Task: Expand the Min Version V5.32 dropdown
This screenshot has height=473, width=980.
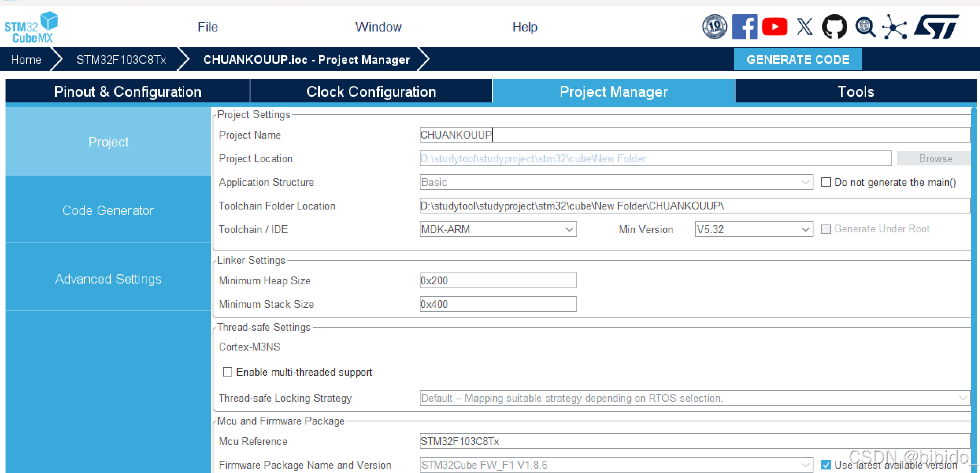Action: pos(754,229)
